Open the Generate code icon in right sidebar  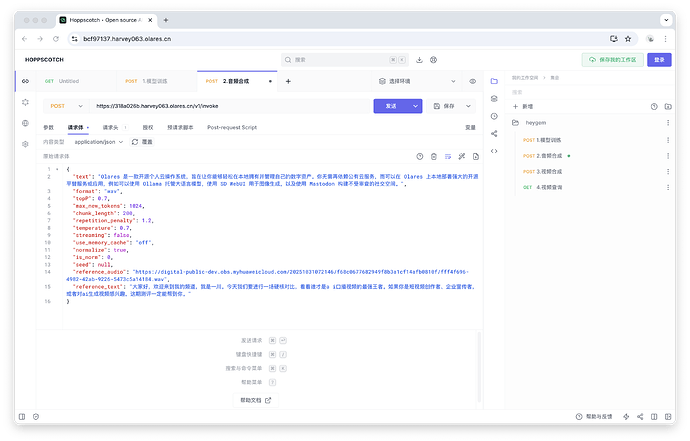click(x=494, y=151)
